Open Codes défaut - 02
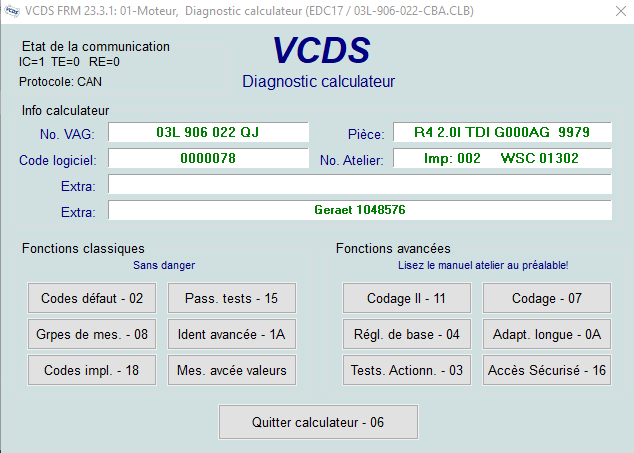The image size is (634, 453). (x=92, y=298)
